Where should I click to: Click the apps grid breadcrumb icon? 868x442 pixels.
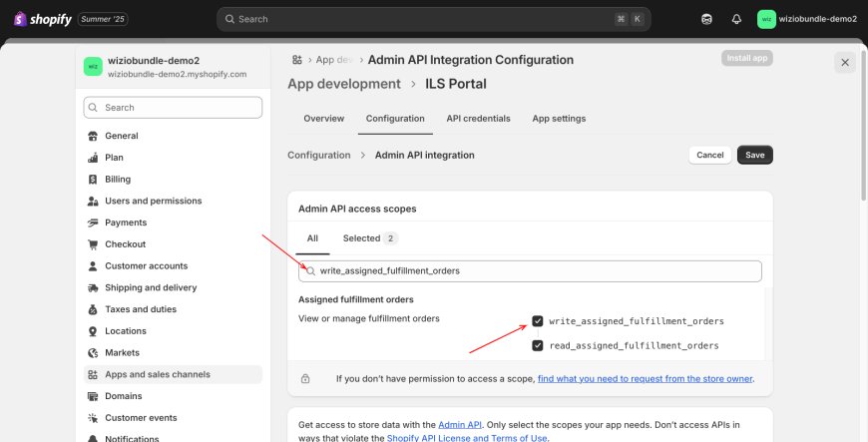click(x=297, y=60)
